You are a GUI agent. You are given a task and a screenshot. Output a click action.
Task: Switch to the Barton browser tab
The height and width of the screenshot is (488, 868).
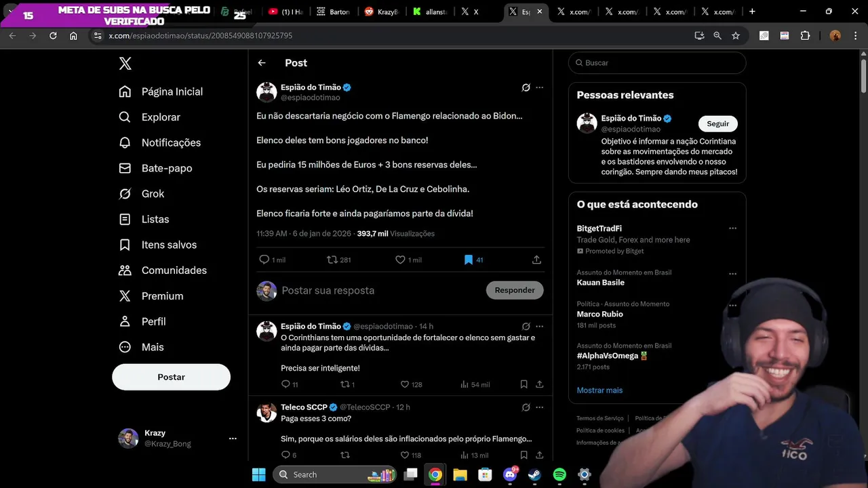[x=334, y=12]
